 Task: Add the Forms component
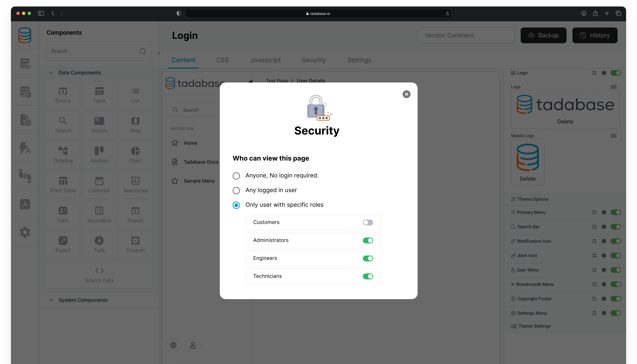click(63, 95)
